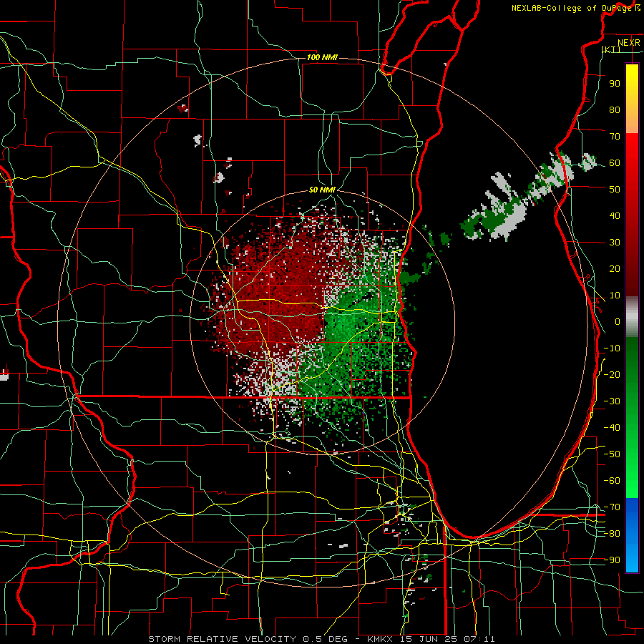The width and height of the screenshot is (644, 644).
Task: Click the 50 value on velocity scale
Action: click(615, 190)
